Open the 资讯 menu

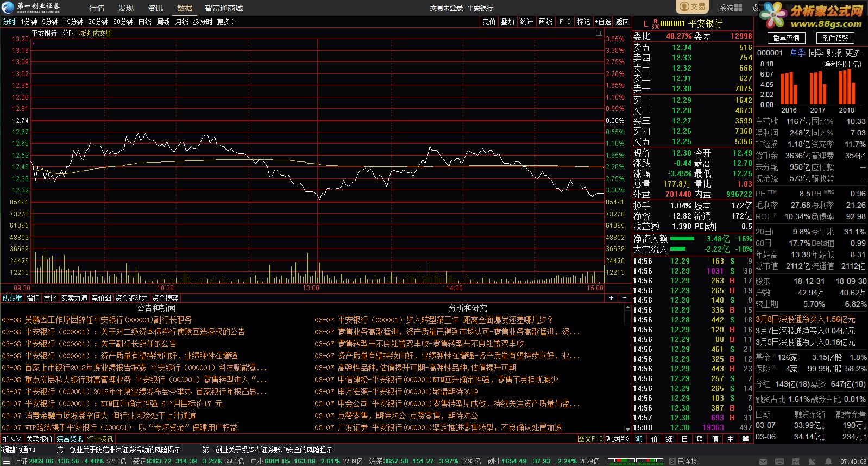[155, 8]
